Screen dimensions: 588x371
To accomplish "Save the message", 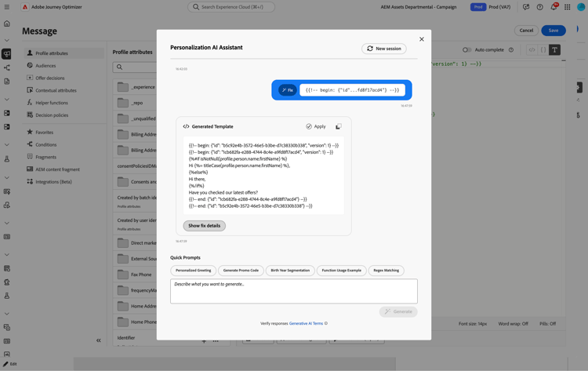I will tap(554, 31).
